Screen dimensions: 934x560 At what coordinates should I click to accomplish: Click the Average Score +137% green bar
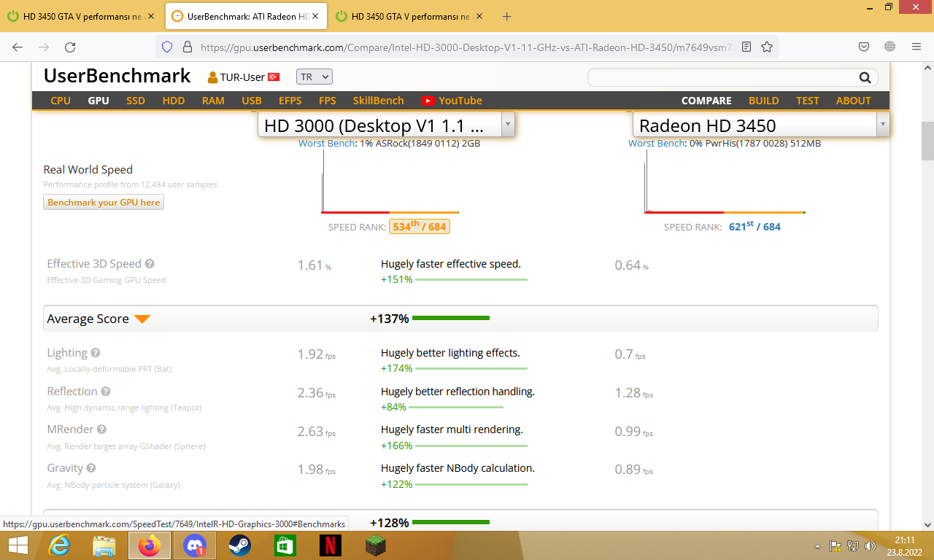[450, 319]
